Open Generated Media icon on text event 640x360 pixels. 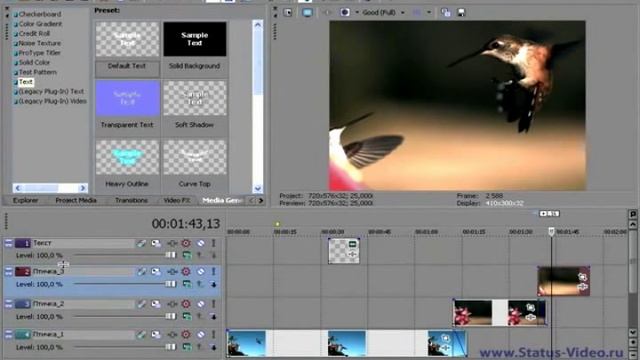click(x=352, y=245)
